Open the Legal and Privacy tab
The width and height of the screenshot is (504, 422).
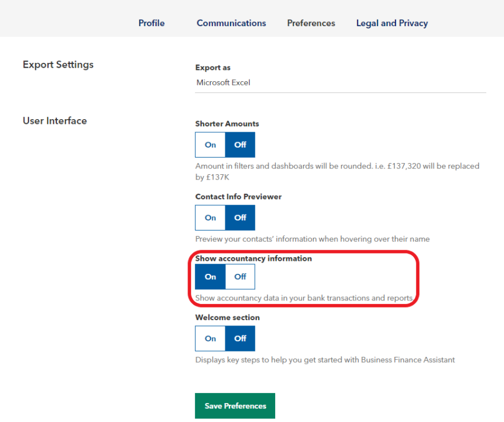392,23
